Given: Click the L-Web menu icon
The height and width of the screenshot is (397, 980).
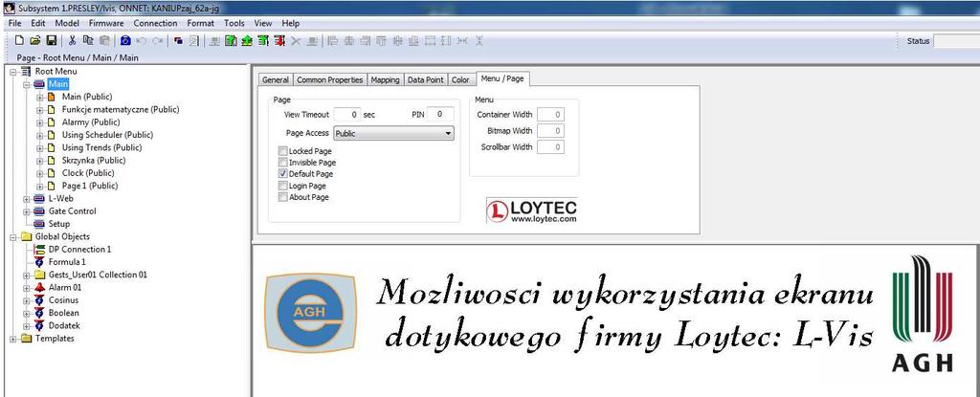Looking at the screenshot, I should pos(39,198).
